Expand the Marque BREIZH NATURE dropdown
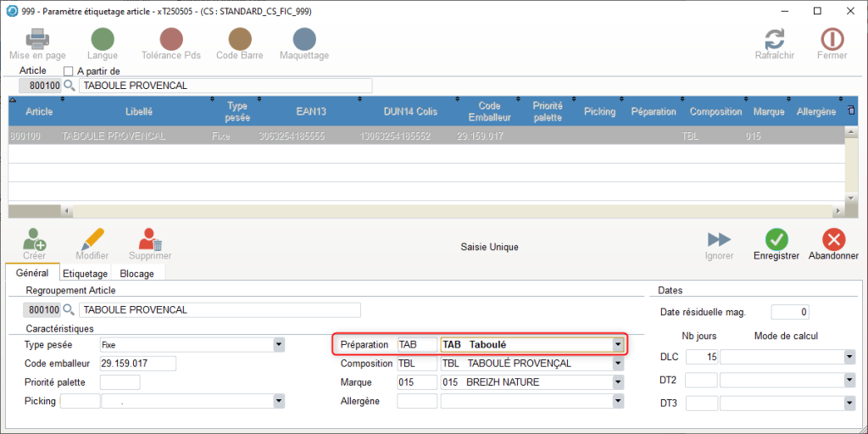The image size is (868, 434). tap(618, 382)
